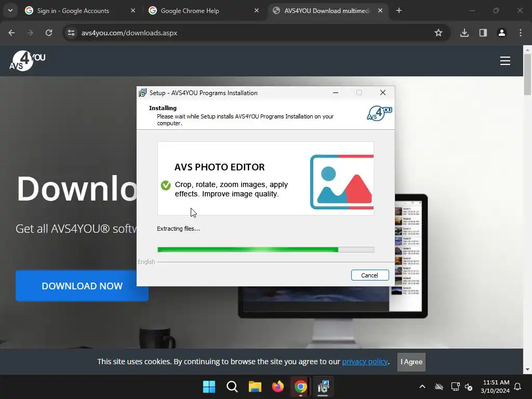Viewport: 532px width, 399px height.
Task: Open a new Chrome tab
Action: [x=399, y=10]
